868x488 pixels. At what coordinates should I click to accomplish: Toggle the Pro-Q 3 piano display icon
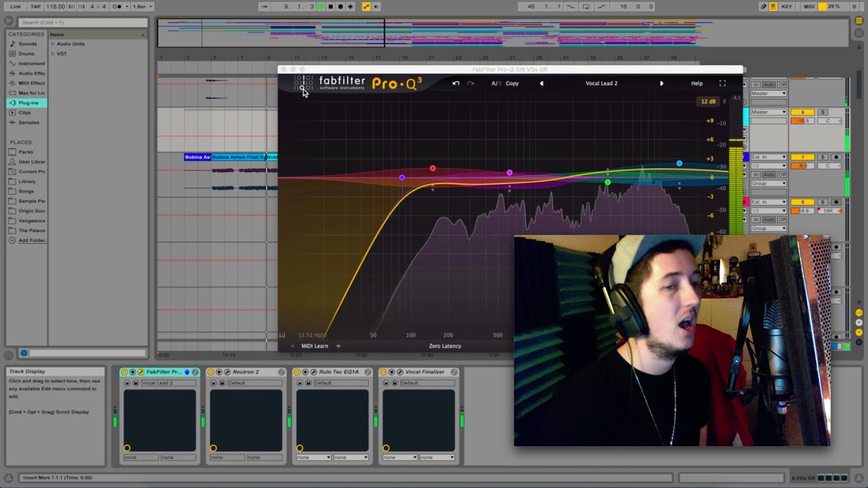tap(282, 335)
